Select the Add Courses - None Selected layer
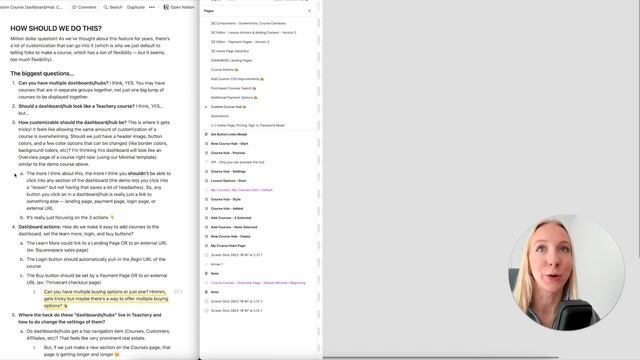Viewport: 640px width, 360px height. coord(234,227)
